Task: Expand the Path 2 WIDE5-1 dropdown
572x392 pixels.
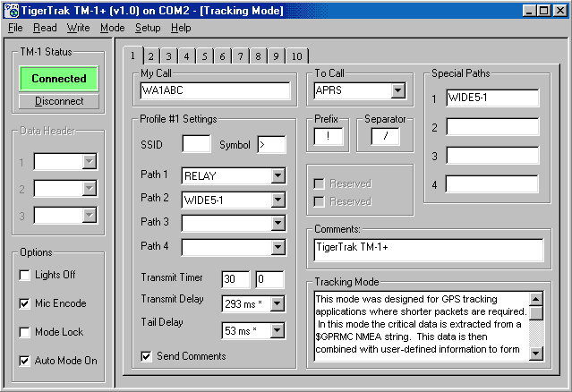Action: 278,200
